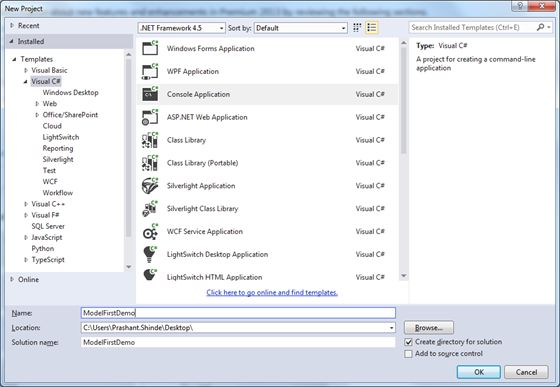Click the tree panel scroll-down arrow
The image size is (560, 387).
pyautogui.click(x=129, y=267)
